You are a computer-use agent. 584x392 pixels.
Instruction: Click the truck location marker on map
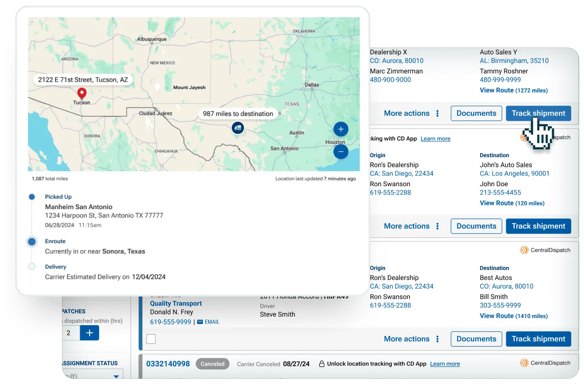(238, 128)
